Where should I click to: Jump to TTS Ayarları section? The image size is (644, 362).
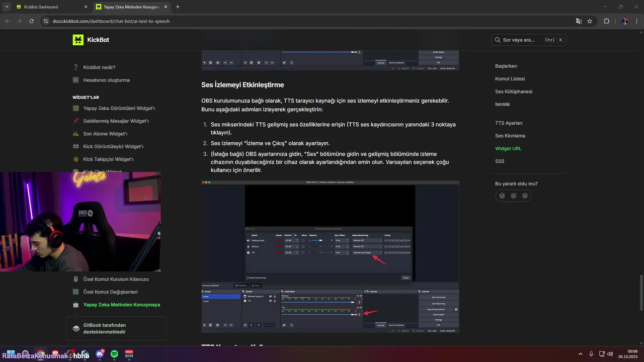(x=509, y=123)
